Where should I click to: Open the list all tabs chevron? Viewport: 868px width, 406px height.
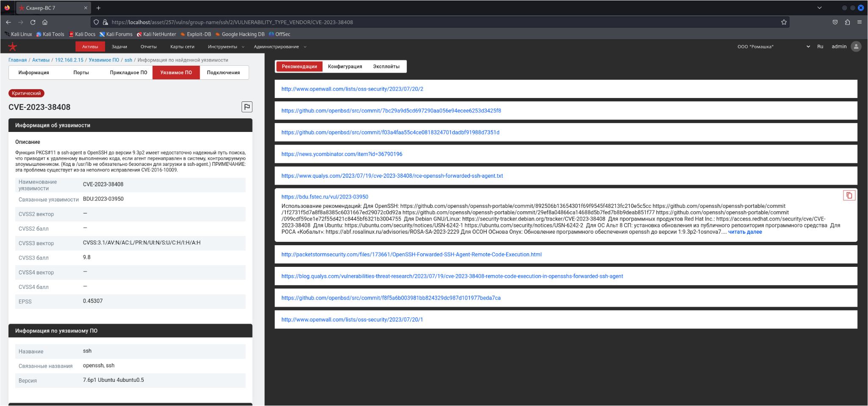coord(819,8)
